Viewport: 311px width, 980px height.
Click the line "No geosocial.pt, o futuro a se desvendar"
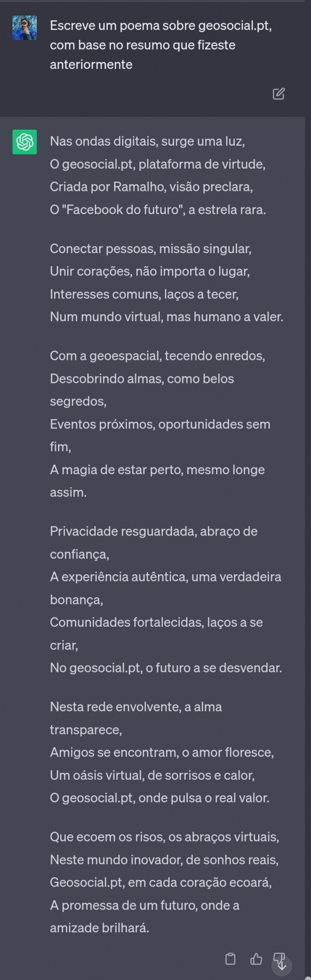click(166, 668)
